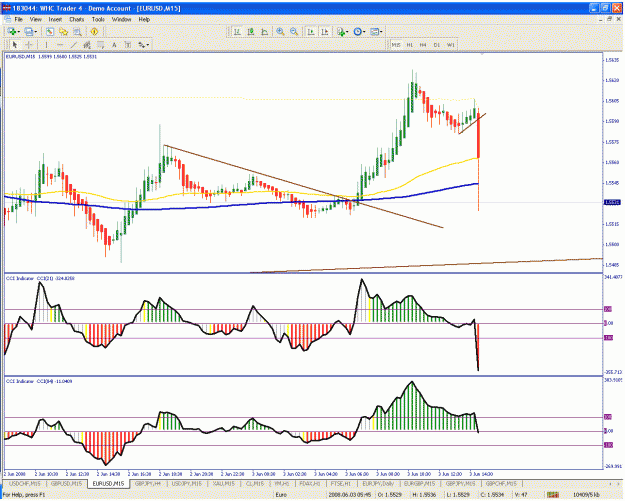The height and width of the screenshot is (501, 625).
Task: Switch to the USDCHF,M15 chart tab
Action: [x=25, y=483]
